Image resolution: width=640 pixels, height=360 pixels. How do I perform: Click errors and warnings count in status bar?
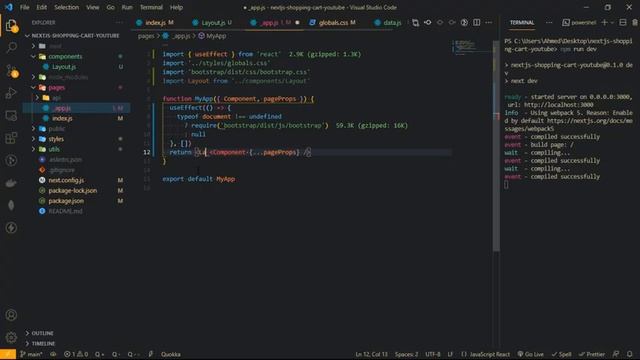tap(76, 354)
